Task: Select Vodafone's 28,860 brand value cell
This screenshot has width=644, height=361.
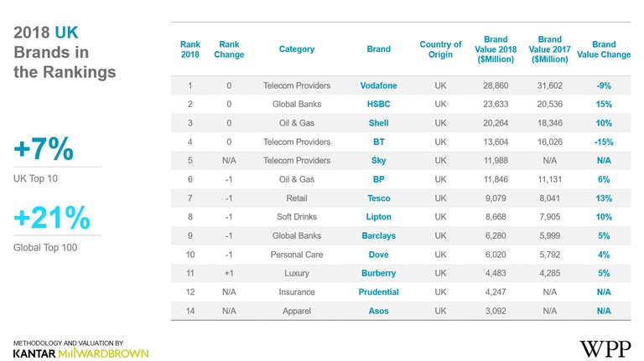Action: (496, 85)
